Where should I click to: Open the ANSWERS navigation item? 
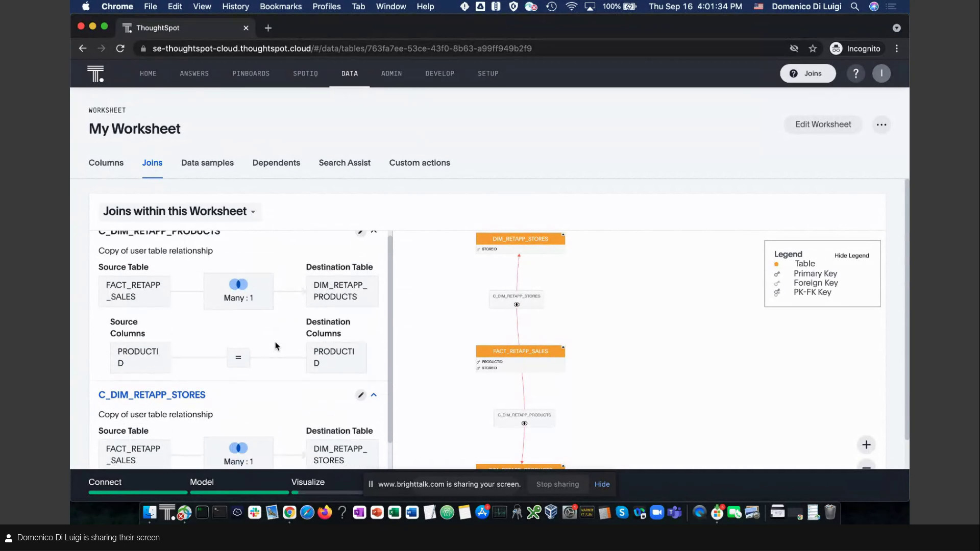[194, 73]
